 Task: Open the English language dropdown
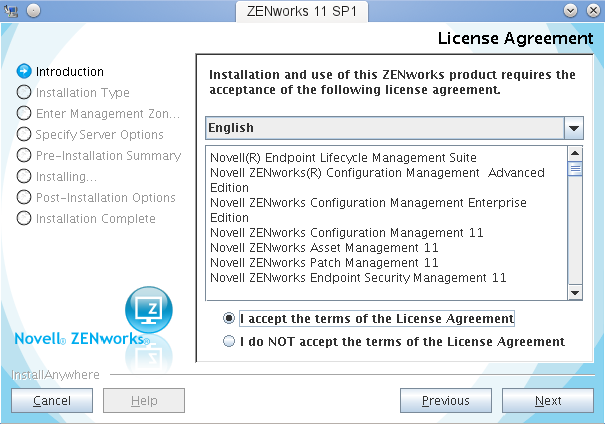pos(384,128)
